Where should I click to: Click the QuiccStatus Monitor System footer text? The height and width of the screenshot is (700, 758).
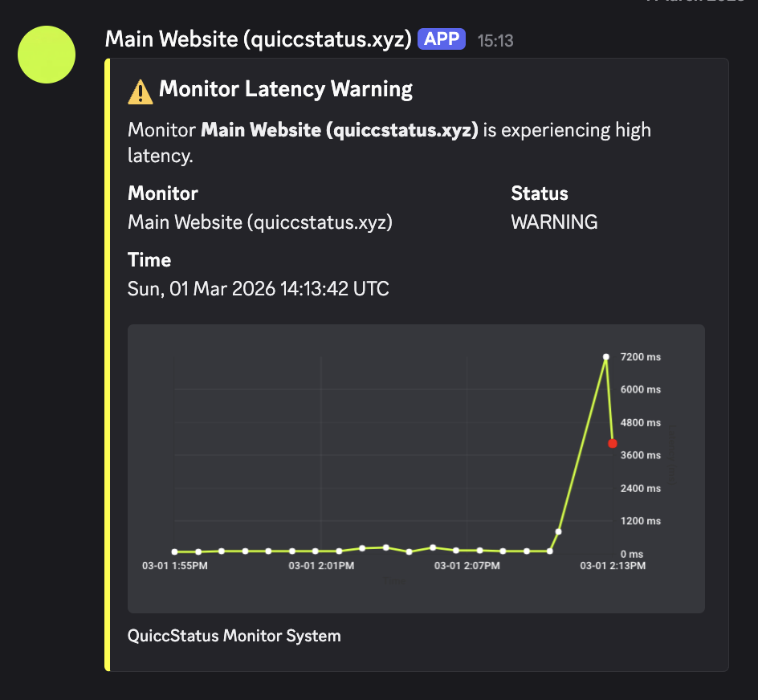click(234, 635)
